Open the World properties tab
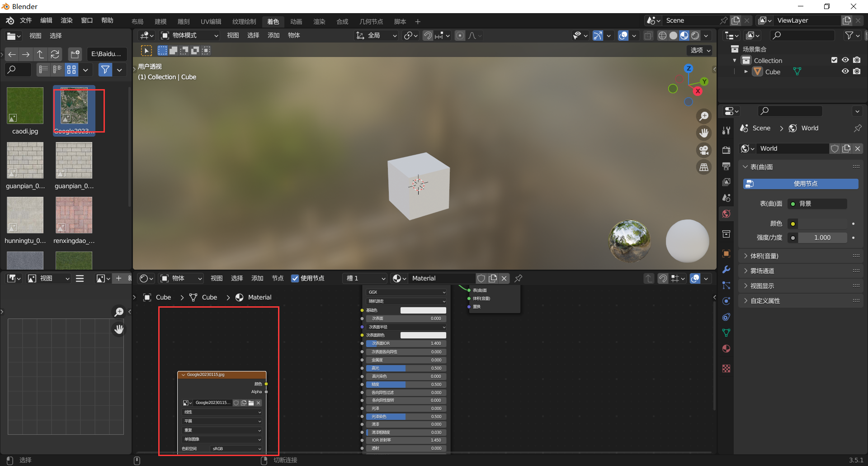The image size is (868, 466). (x=726, y=214)
